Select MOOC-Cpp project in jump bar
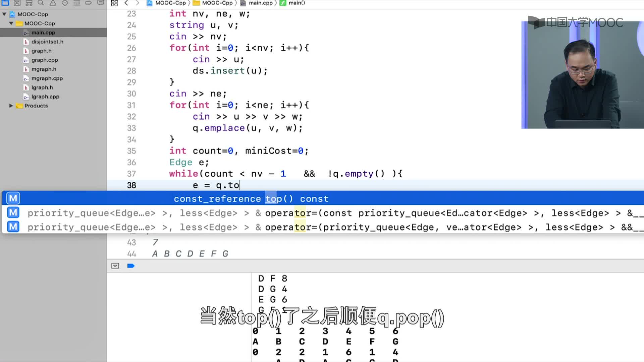This screenshot has width=644, height=362. (x=166, y=3)
